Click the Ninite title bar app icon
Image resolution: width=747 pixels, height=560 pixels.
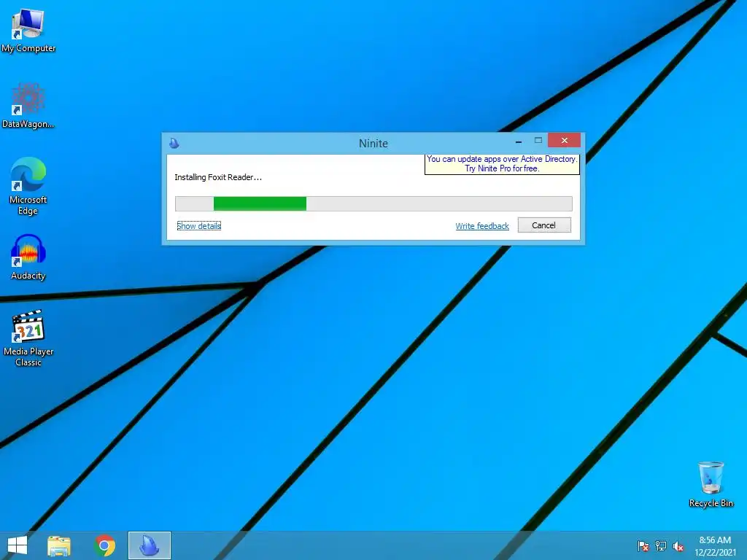174,143
